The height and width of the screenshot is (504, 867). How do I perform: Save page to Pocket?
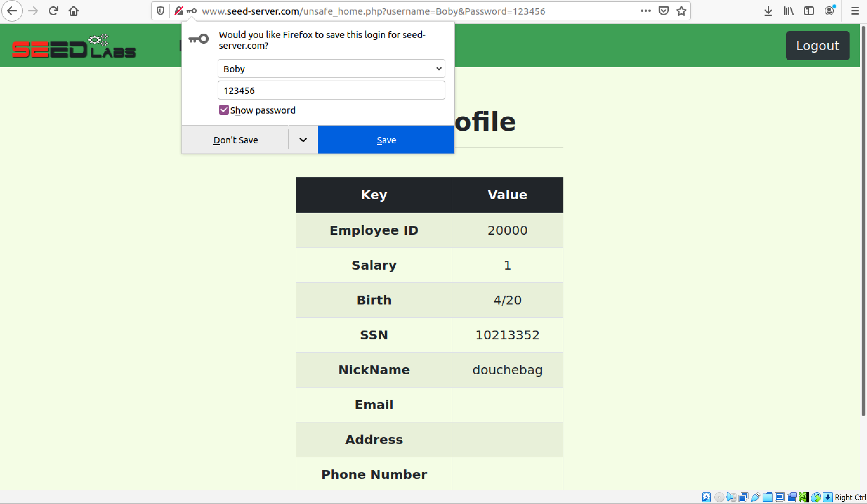click(x=663, y=11)
